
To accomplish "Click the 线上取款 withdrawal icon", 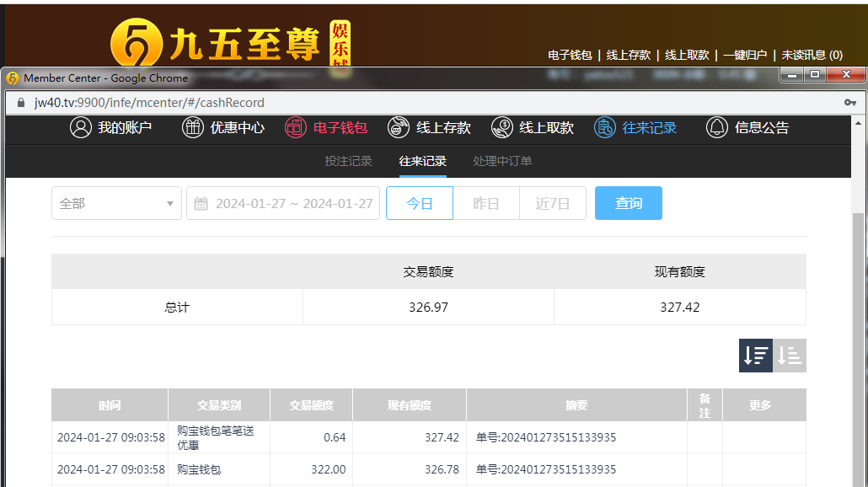I will pyautogui.click(x=502, y=128).
